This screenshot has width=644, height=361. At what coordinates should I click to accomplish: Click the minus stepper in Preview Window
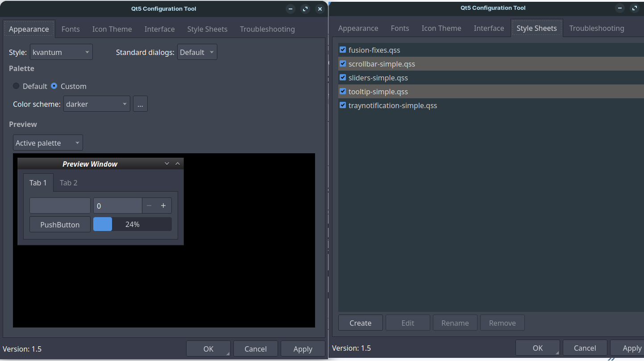click(149, 206)
